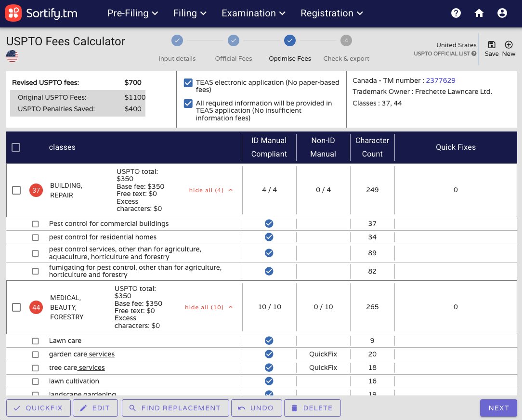Click the Quick Fixes column header
The width and height of the screenshot is (522, 420).
[456, 147]
